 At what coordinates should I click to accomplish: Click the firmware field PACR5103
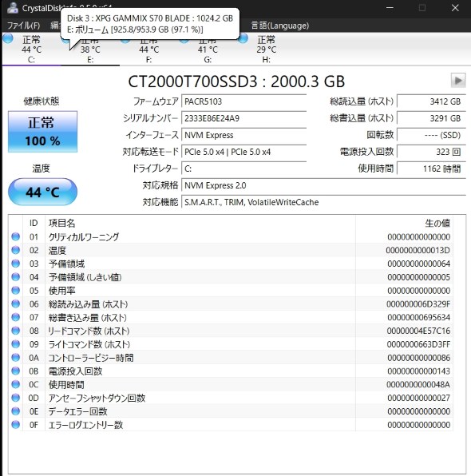(243, 101)
